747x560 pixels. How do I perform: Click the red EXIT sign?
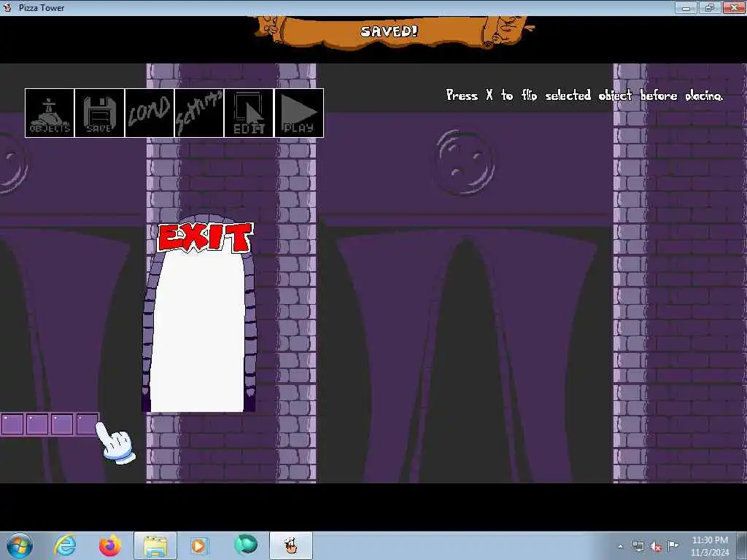tap(205, 237)
